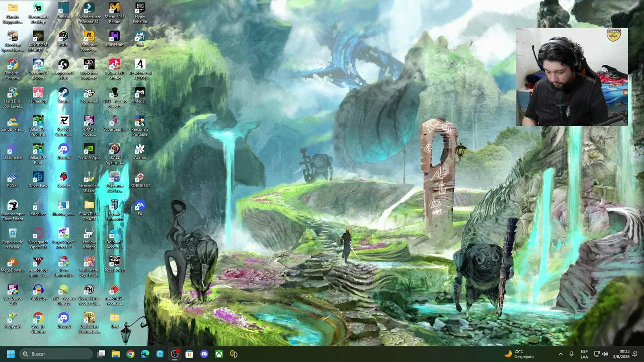Click the Sandboxie desktop shortcut
Viewport: 644px width, 362px height.
13,124
